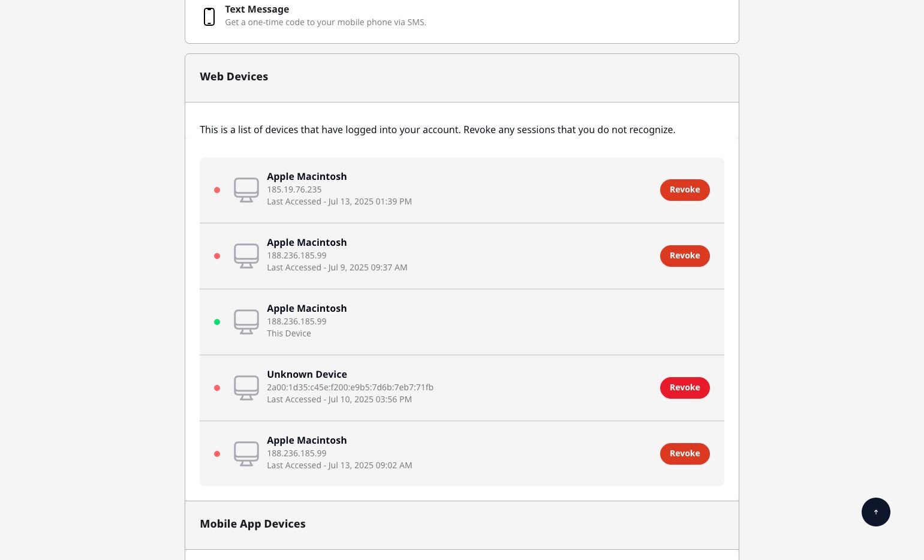Click the monitor icon for device 185.19.76.235
This screenshot has height=560, width=924.
[x=246, y=190]
